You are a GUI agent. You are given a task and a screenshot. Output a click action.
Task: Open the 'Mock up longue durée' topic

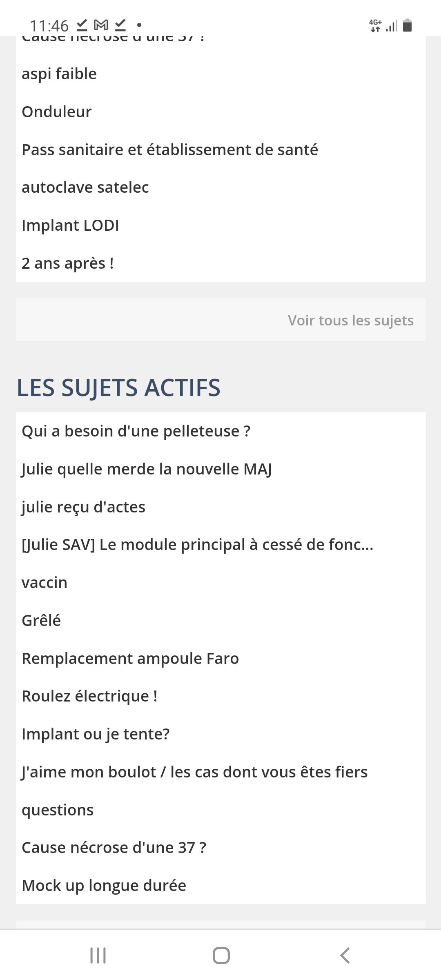point(104,885)
